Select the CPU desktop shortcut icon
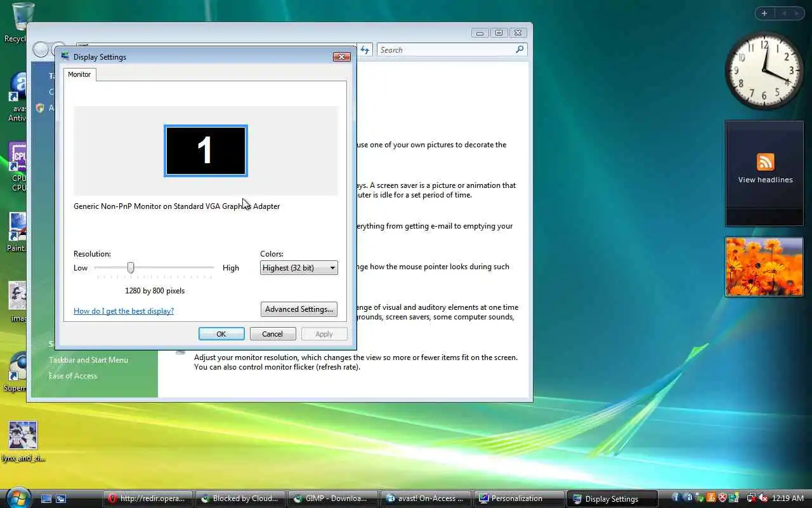Viewport: 812px width, 508px height. tap(18, 166)
